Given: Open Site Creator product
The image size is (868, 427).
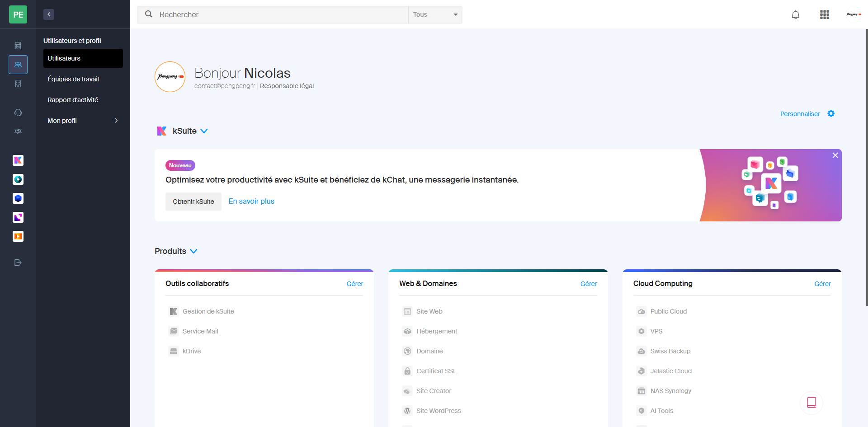Looking at the screenshot, I should point(427,391).
